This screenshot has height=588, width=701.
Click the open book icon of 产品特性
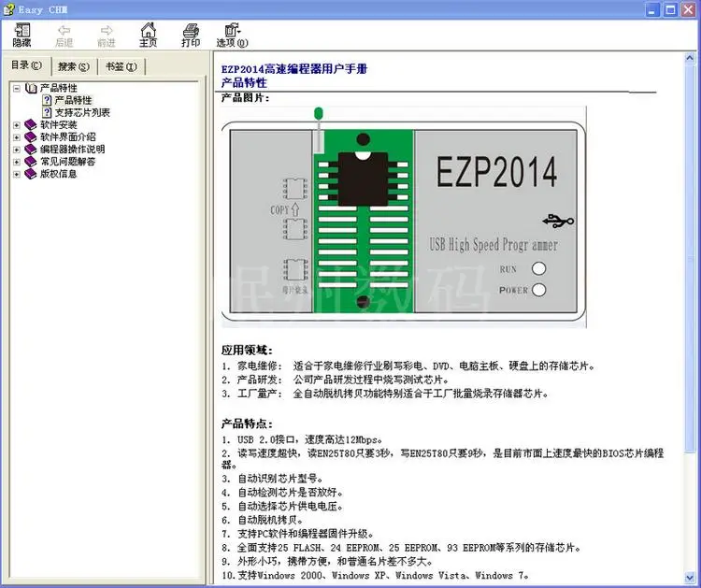(31, 88)
